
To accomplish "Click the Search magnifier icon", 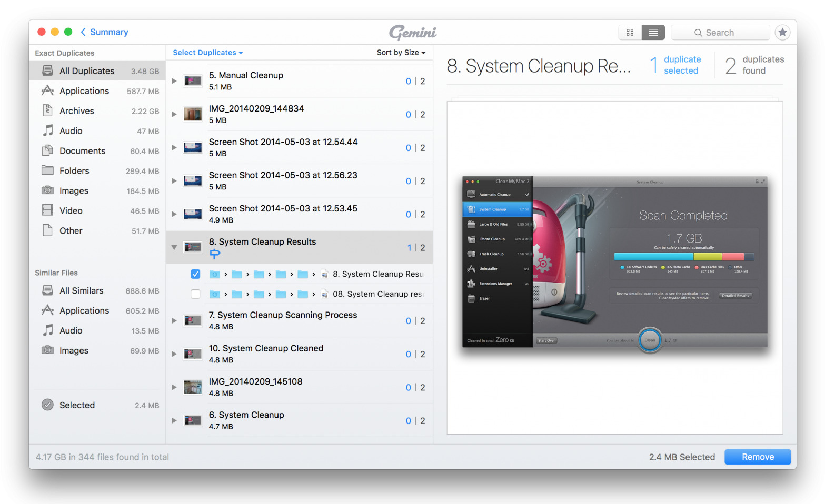I will (698, 33).
